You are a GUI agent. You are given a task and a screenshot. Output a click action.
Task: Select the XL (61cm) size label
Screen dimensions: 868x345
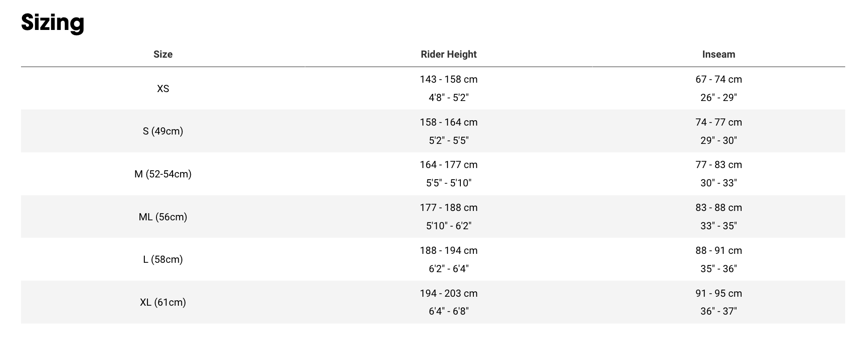tap(163, 303)
